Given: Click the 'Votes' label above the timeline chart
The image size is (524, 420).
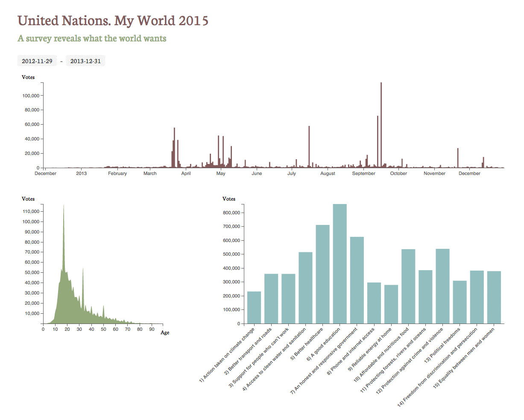Looking at the screenshot, I should coord(28,77).
